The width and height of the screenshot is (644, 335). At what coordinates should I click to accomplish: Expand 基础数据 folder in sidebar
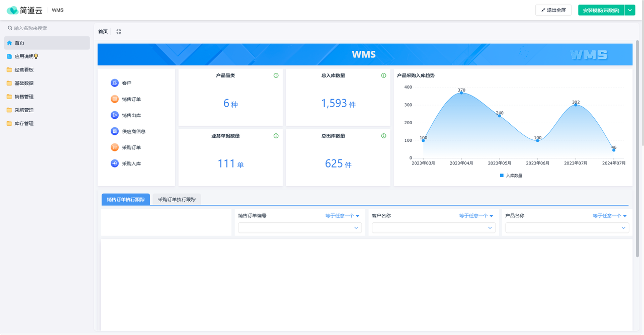point(47,83)
